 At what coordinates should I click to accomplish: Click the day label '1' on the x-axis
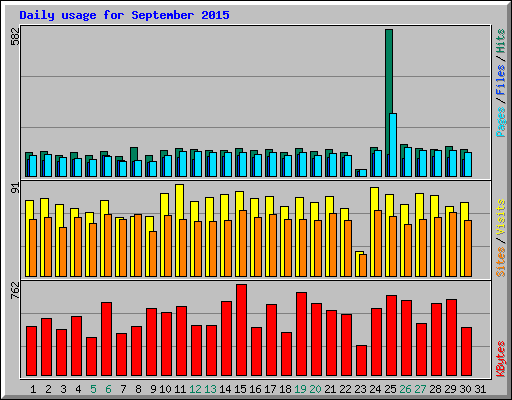point(33,389)
